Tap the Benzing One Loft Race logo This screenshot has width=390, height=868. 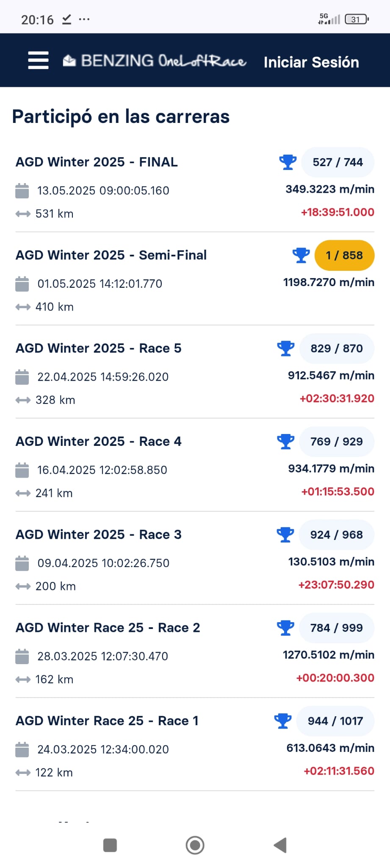tap(155, 61)
